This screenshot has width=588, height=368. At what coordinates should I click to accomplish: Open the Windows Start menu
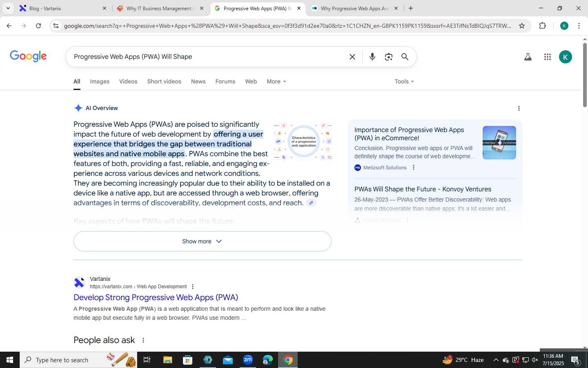pos(10,360)
